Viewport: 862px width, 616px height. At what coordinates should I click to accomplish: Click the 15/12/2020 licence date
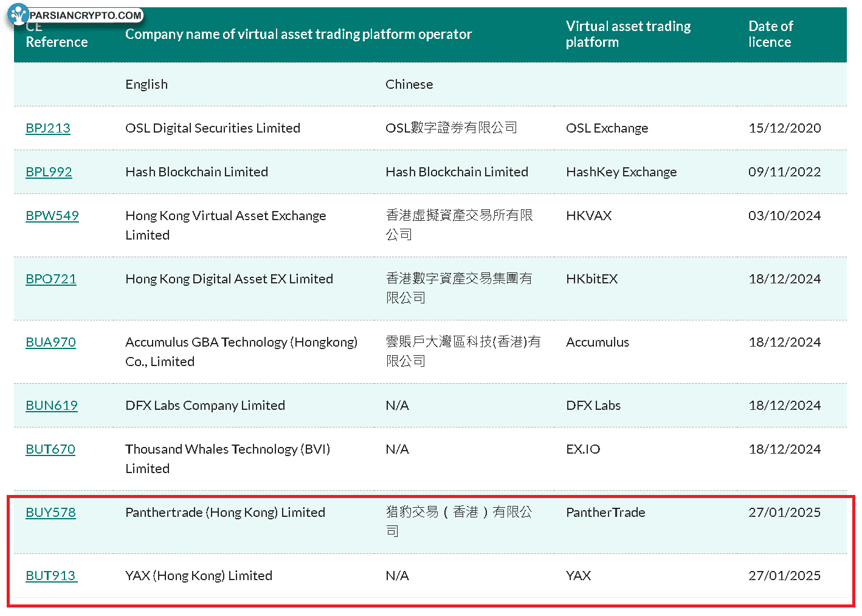pos(784,128)
